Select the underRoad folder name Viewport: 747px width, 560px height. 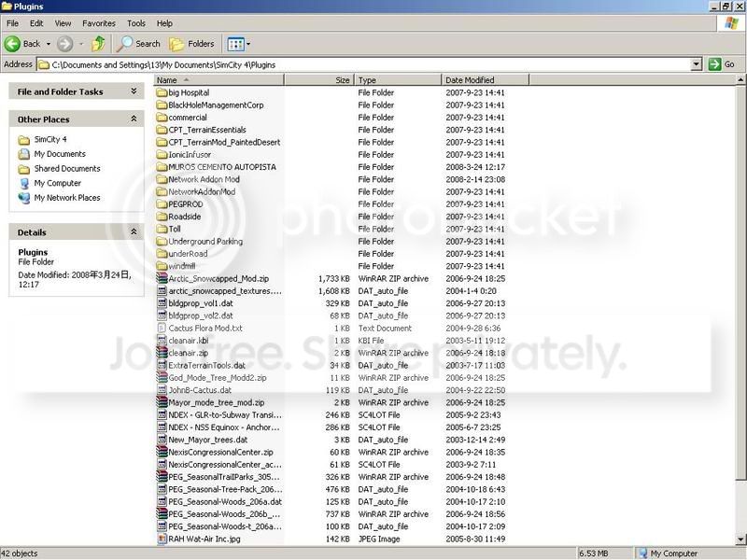click(188, 254)
